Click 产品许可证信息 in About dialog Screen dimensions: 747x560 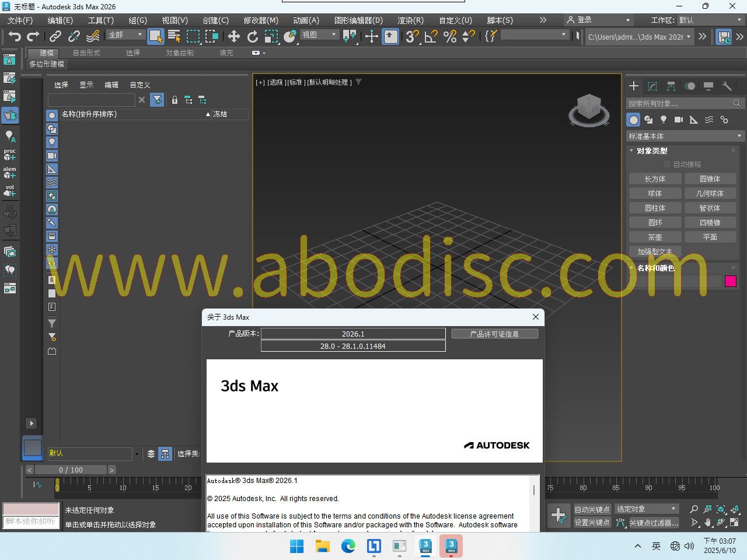pyautogui.click(x=494, y=334)
